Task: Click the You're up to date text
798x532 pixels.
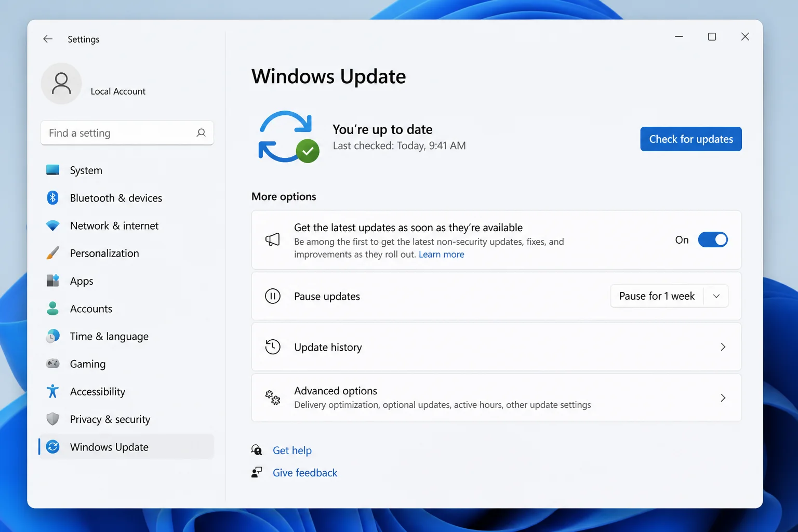Action: coord(382,129)
